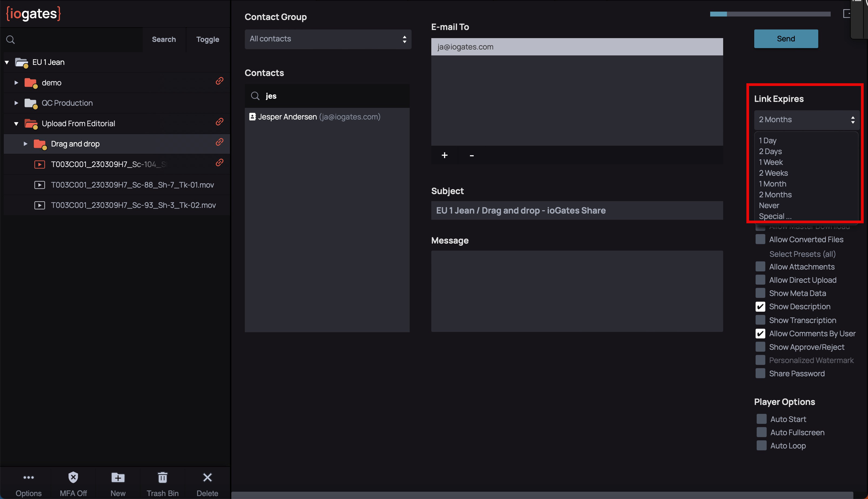Open the Contact Group All contacts dropdown
This screenshot has height=499, width=868.
click(x=328, y=39)
